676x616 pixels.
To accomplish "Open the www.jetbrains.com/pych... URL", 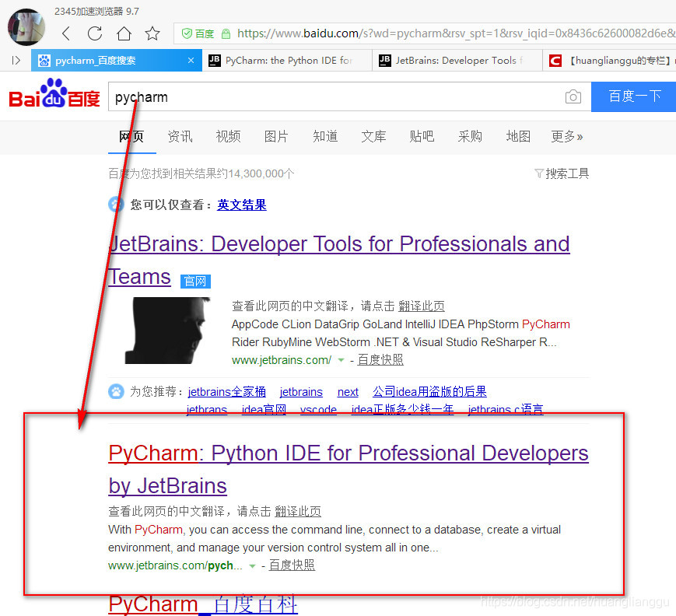I will pyautogui.click(x=175, y=565).
